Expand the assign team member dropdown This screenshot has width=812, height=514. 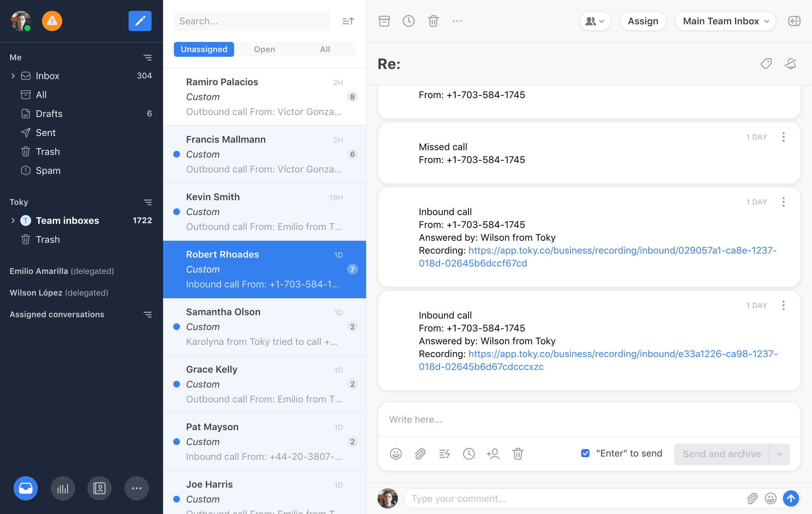(594, 21)
